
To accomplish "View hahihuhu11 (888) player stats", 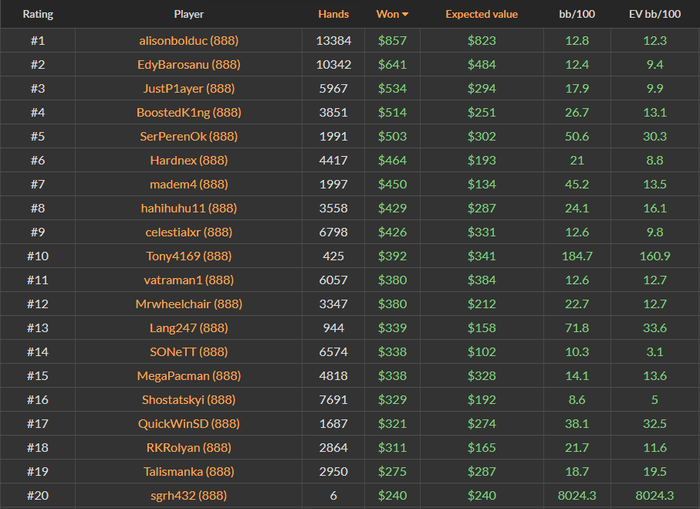I will (x=188, y=208).
